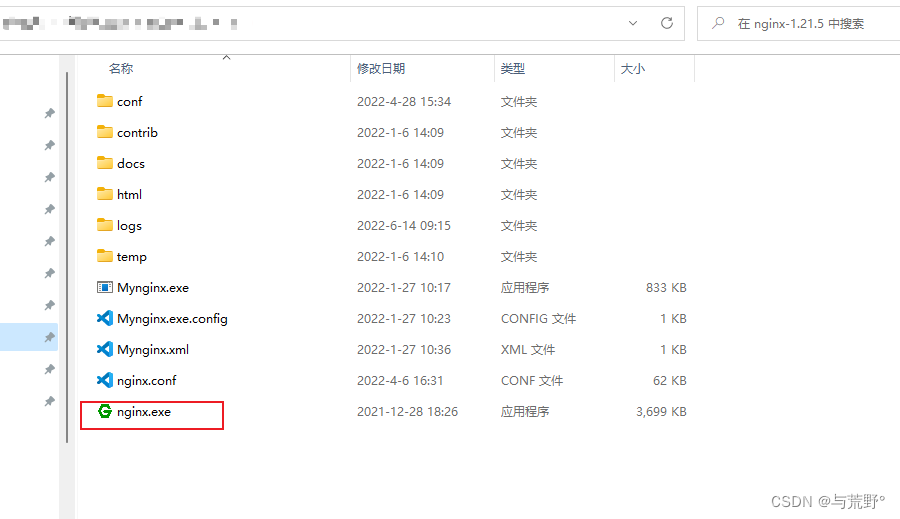The width and height of the screenshot is (900, 519).
Task: Click the first pin icon in sidebar
Action: pos(49,114)
